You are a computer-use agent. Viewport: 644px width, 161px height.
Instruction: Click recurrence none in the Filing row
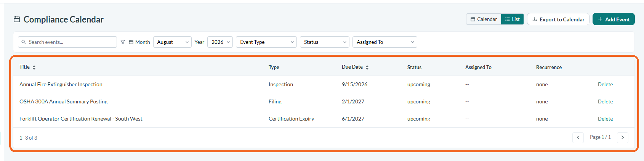(542, 101)
